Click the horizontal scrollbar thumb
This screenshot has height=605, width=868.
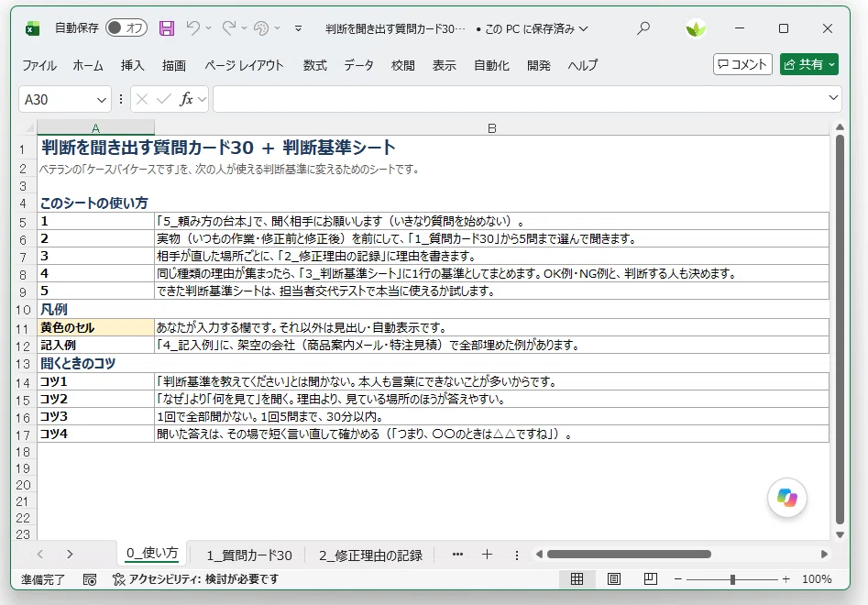pos(629,554)
